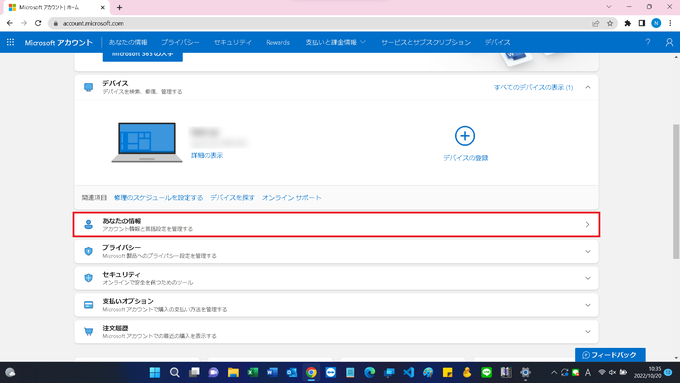Open あなたの情報 in top navigation
This screenshot has width=680, height=383.
128,42
